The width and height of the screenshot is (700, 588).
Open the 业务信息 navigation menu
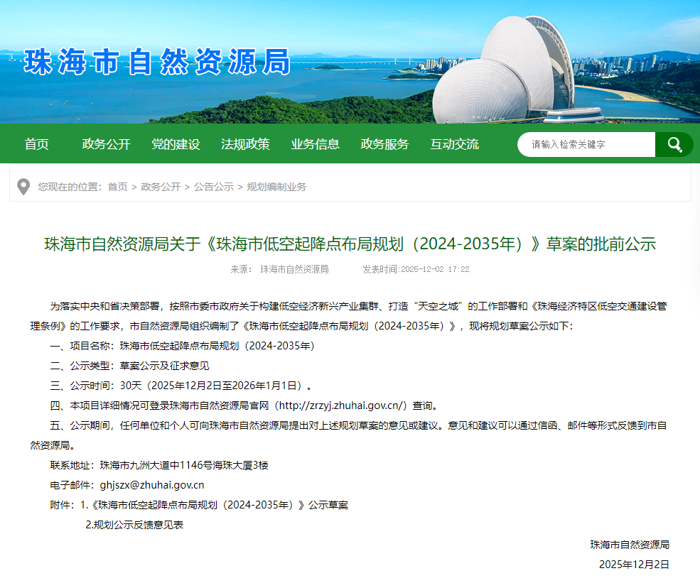pos(315,144)
